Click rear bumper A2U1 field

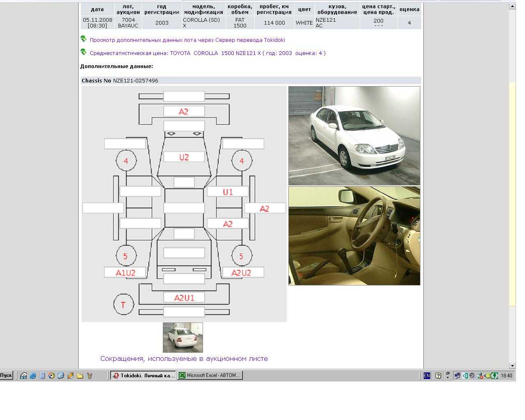point(184,298)
